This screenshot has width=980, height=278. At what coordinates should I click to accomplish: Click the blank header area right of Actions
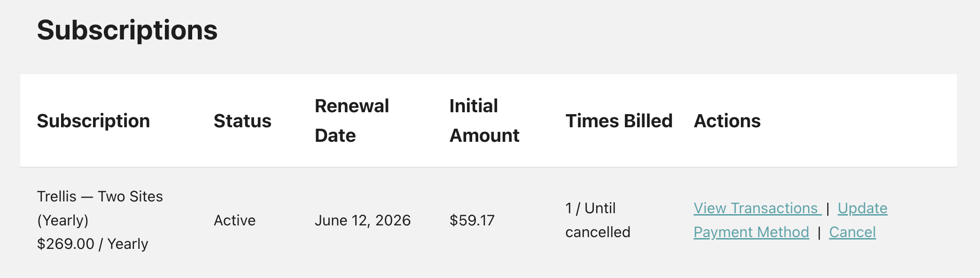[x=860, y=121]
